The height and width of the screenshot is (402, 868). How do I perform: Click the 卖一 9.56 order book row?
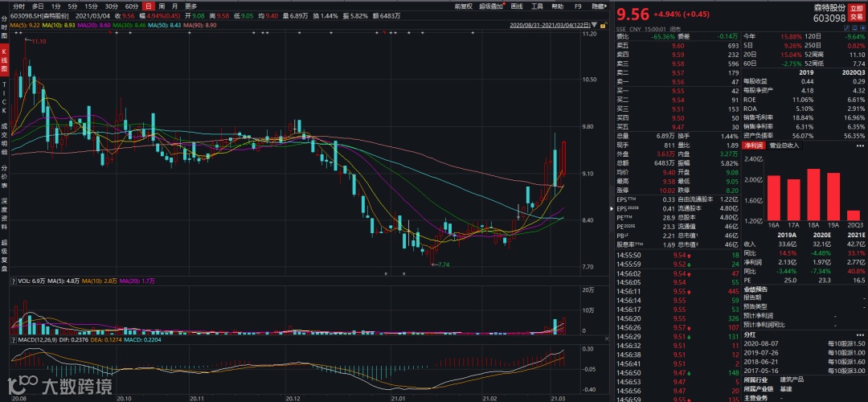click(x=678, y=81)
